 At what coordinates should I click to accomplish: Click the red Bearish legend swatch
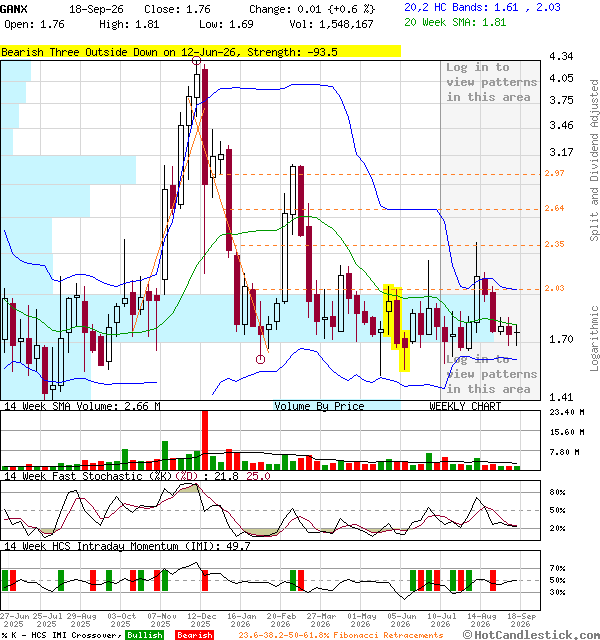coord(195,635)
